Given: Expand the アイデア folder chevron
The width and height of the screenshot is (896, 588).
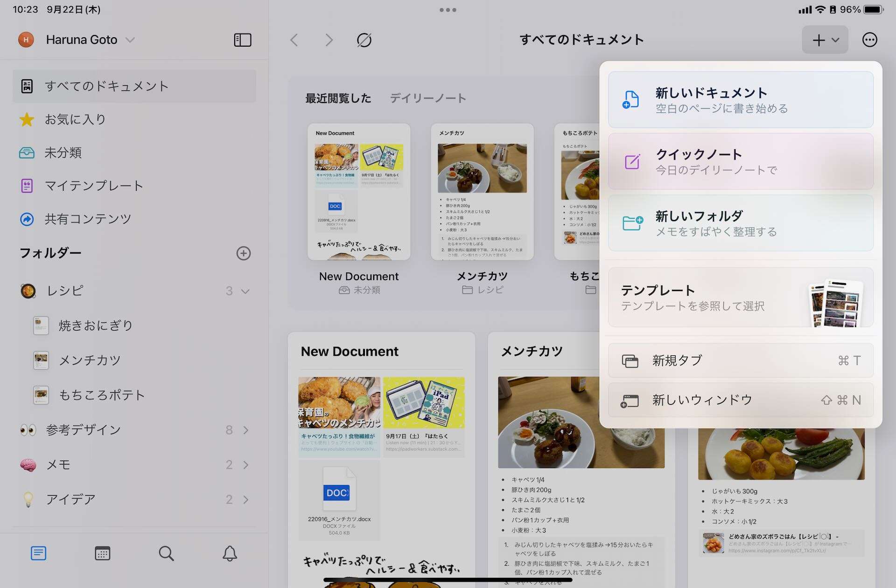Looking at the screenshot, I should [246, 500].
